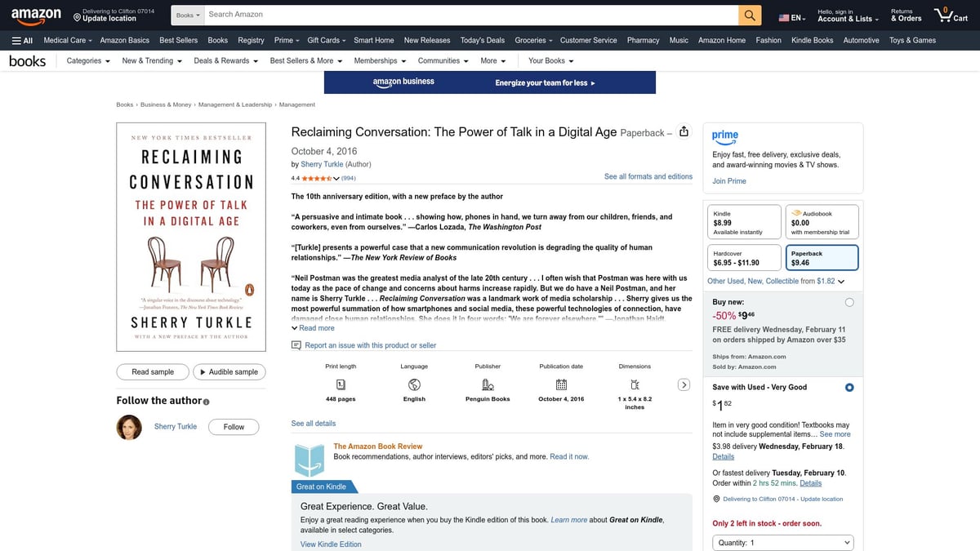This screenshot has height=551, width=980.
Task: Open the Books category selector in search
Action: click(186, 14)
